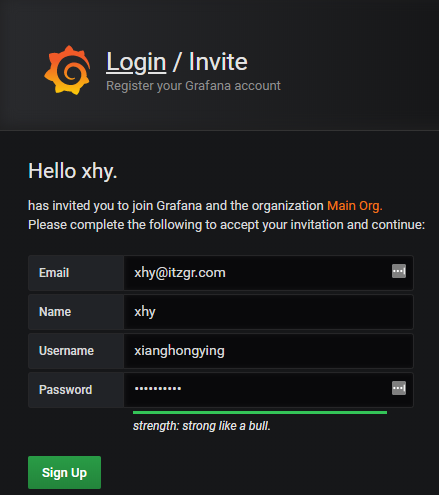Click the Invite heading text
The image size is (439, 495).
point(218,62)
